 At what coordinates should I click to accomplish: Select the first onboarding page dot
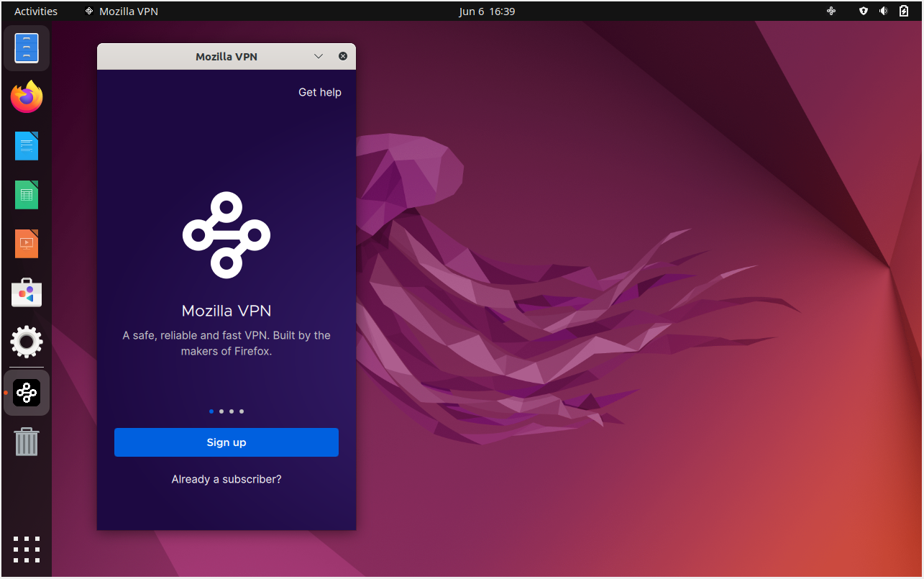pyautogui.click(x=211, y=411)
